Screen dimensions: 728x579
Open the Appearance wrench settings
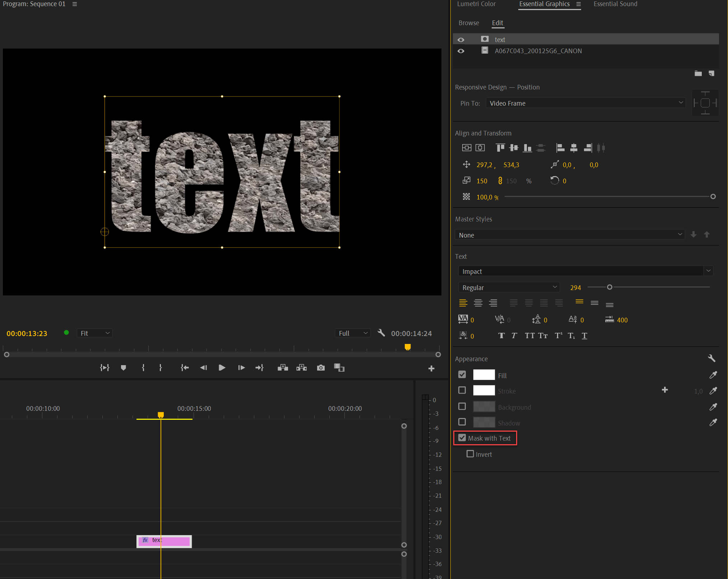[712, 358]
